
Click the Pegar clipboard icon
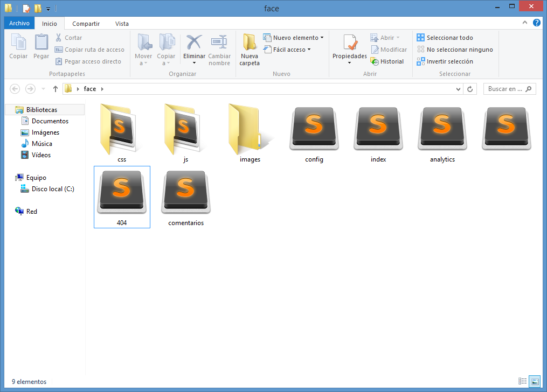click(41, 43)
